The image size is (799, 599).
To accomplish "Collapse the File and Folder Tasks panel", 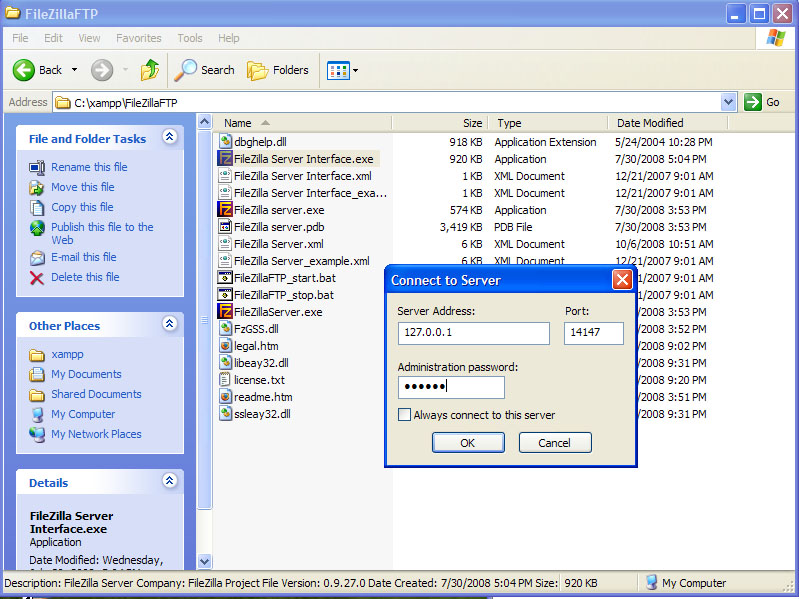I will (x=170, y=137).
